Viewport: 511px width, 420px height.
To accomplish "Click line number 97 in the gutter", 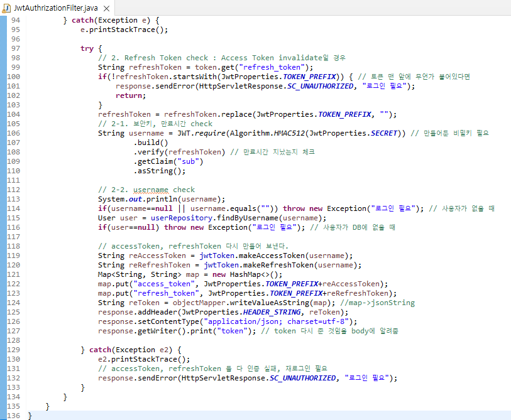I will pos(16,48).
